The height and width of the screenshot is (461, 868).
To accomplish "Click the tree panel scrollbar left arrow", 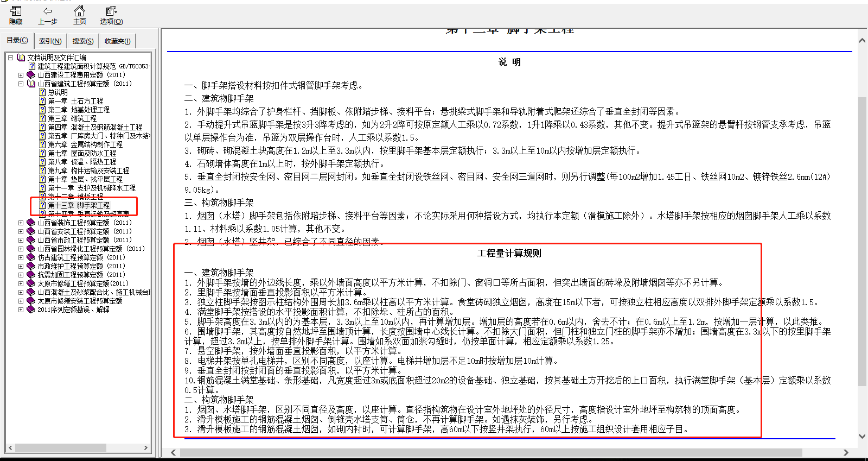I will (10, 448).
